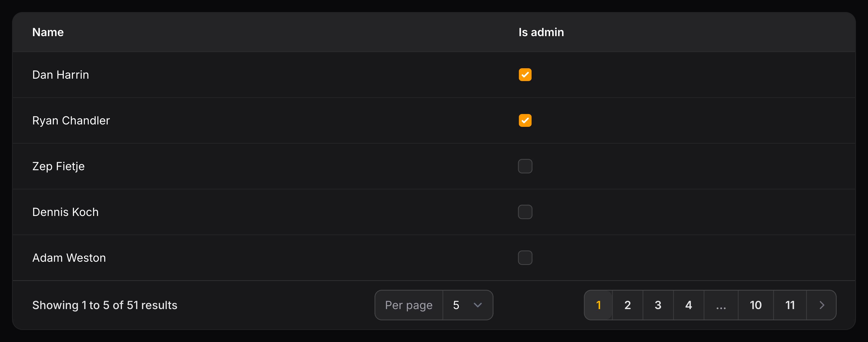Click the Name column header

coord(48,32)
